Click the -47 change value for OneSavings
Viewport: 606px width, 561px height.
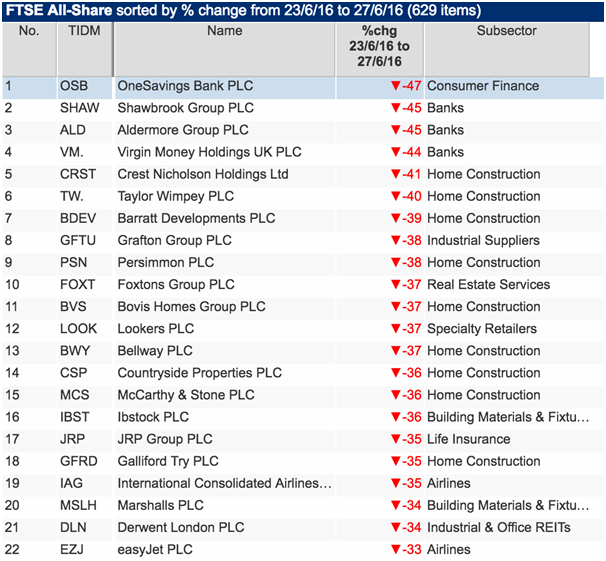(x=406, y=86)
